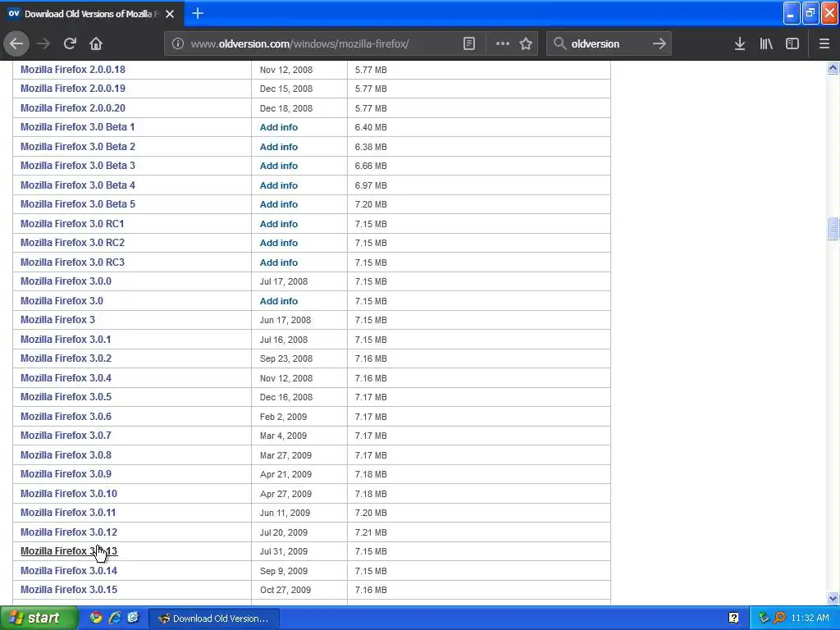The image size is (840, 630).
Task: Launch Chrome from quick launch
Action: [96, 618]
